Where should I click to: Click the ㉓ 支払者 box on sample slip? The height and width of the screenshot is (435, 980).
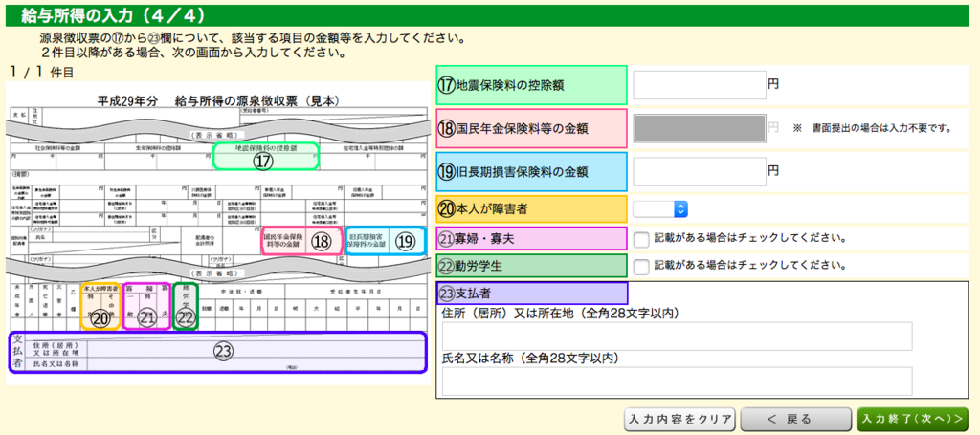(x=217, y=352)
